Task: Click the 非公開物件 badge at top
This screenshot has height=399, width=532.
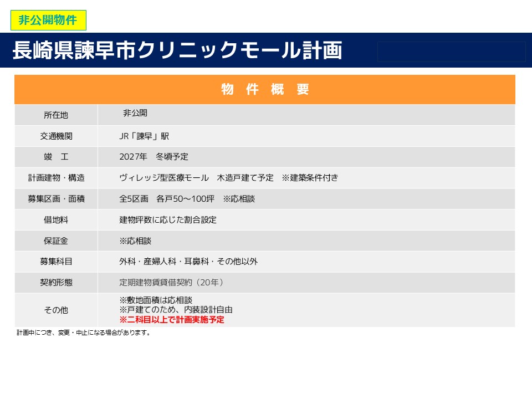Action: tap(48, 21)
